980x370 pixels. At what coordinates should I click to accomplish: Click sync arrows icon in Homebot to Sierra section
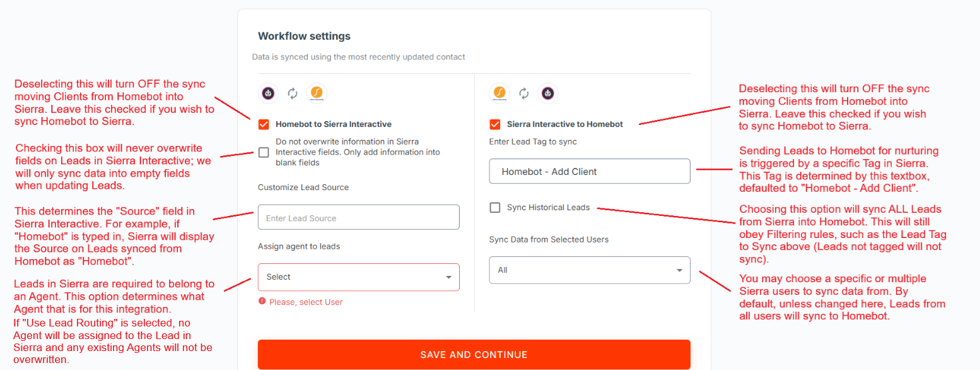[x=293, y=93]
